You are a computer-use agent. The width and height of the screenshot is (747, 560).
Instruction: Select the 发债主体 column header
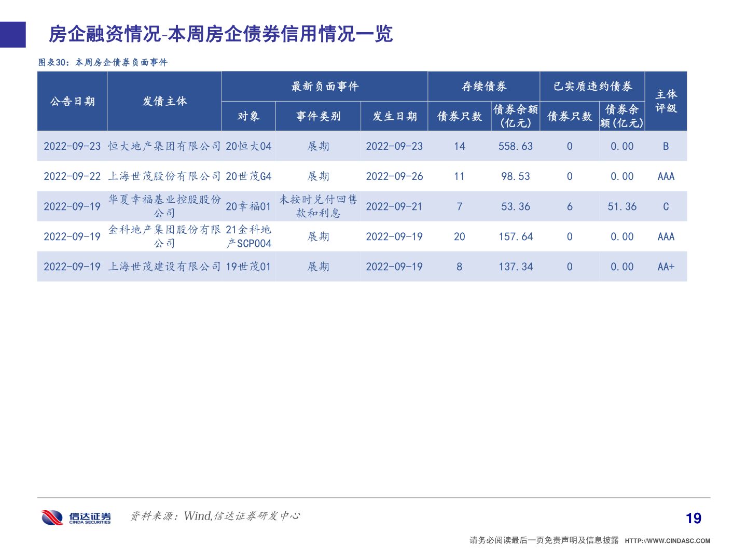click(x=165, y=102)
